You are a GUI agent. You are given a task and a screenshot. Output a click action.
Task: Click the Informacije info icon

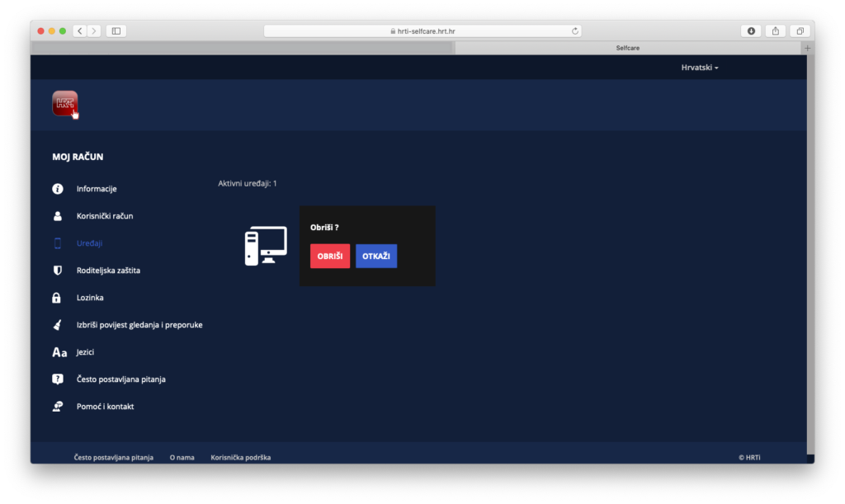tap(58, 189)
